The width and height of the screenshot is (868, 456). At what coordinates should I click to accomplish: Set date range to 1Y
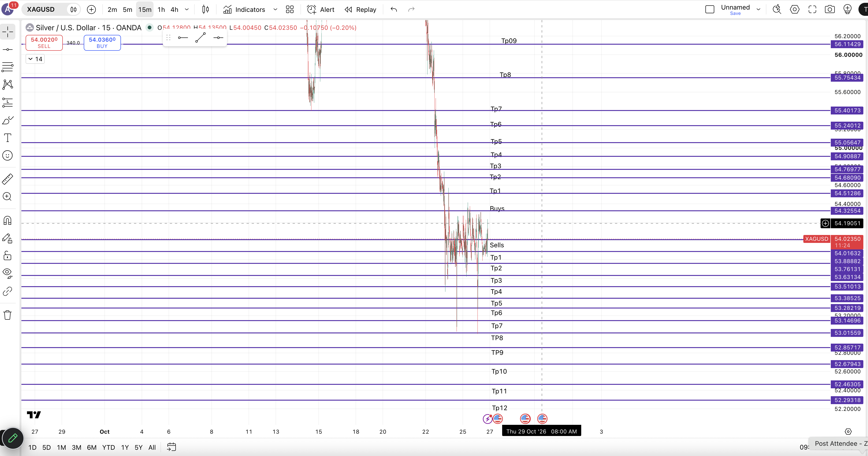[x=125, y=447]
